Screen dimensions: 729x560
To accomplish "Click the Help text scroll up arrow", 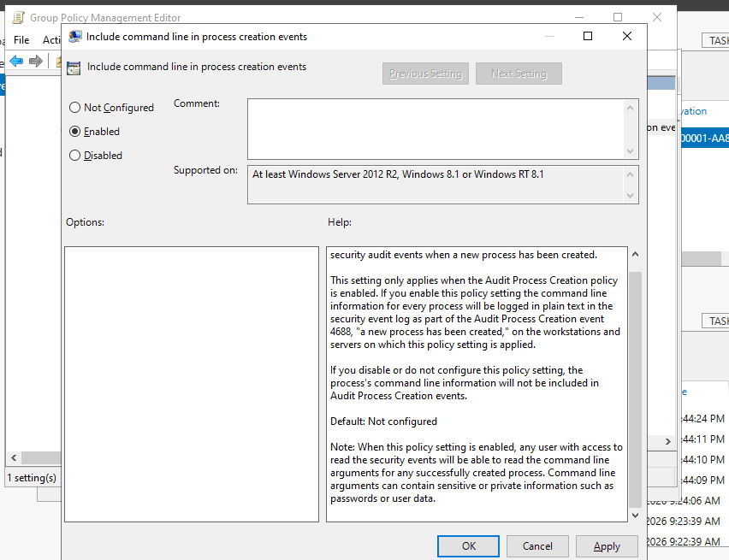I will 635,254.
